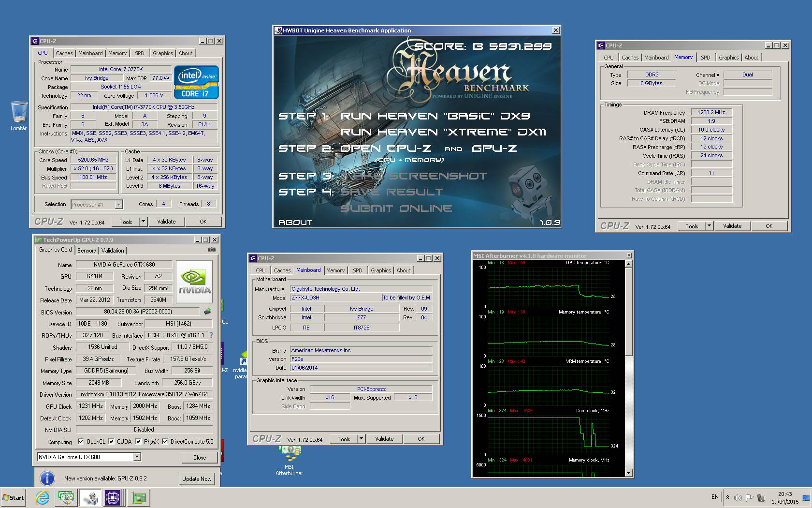
Task: Click OK in the Memory CPU-Z window
Action: 769,226
